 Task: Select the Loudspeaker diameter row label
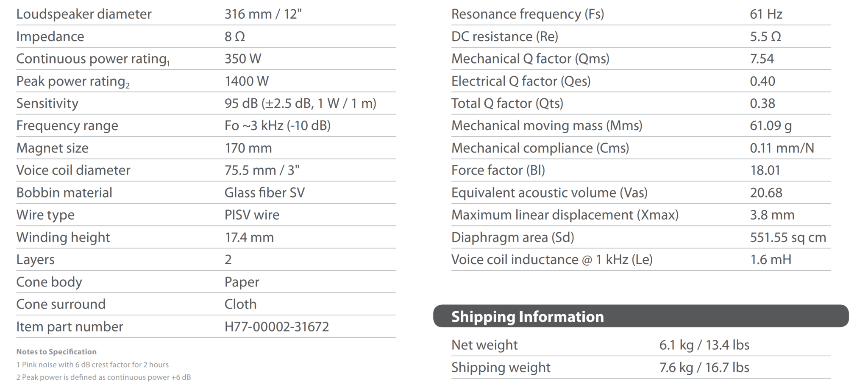(84, 14)
